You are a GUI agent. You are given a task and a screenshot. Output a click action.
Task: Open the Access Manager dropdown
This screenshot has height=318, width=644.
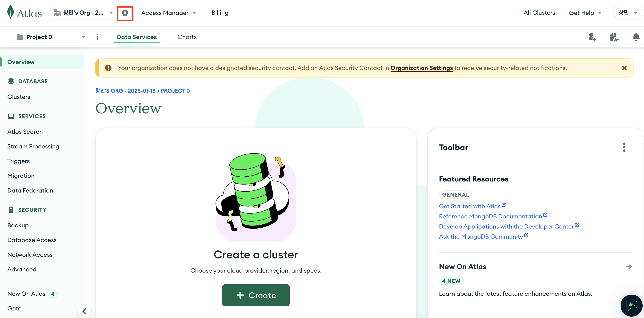pos(169,13)
